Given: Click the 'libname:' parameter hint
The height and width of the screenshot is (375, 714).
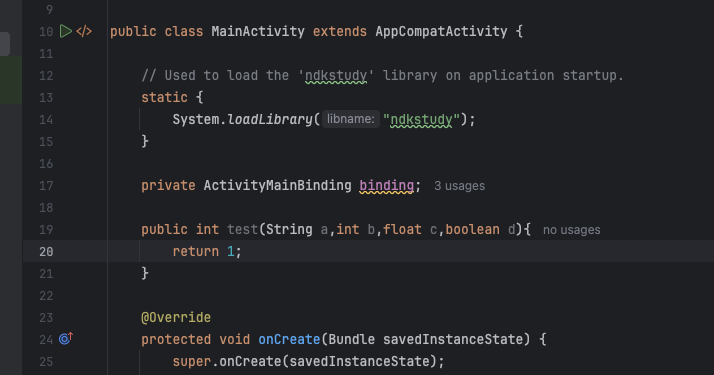Looking at the screenshot, I should [351, 119].
